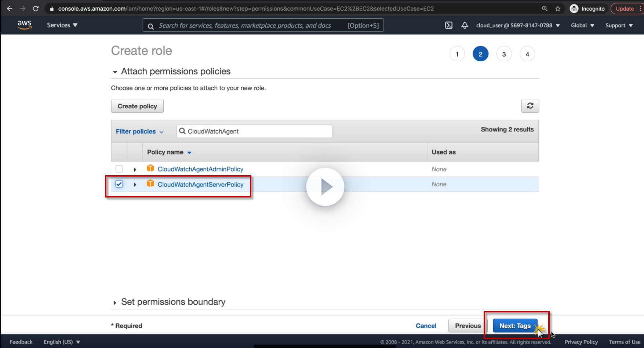The height and width of the screenshot is (348, 644).
Task: Click the AWS logo home icon
Action: [24, 25]
